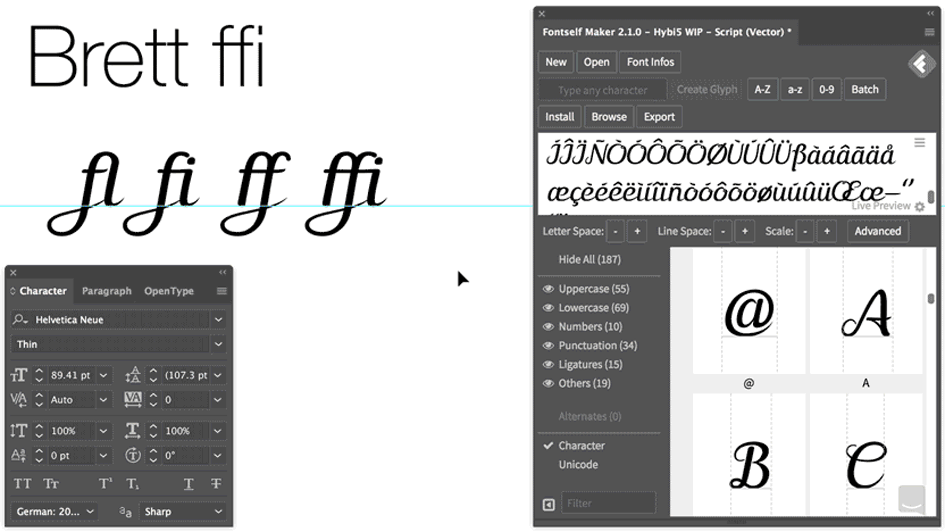Screen dimensions: 945x532
Task: Apply Underline text style icon
Action: pyautogui.click(x=189, y=483)
